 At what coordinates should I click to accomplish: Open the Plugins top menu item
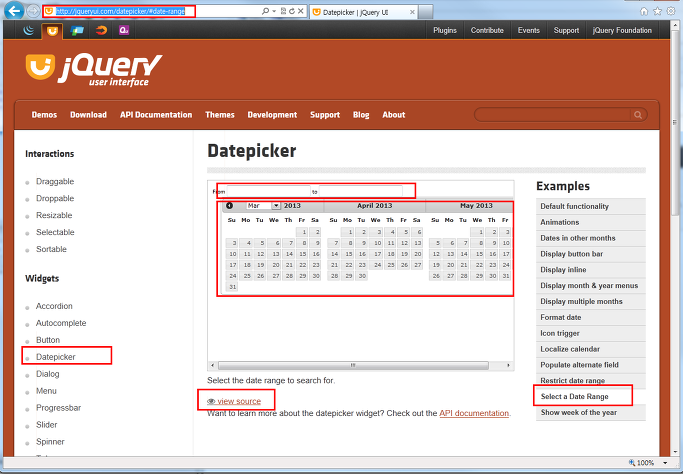pos(445,30)
